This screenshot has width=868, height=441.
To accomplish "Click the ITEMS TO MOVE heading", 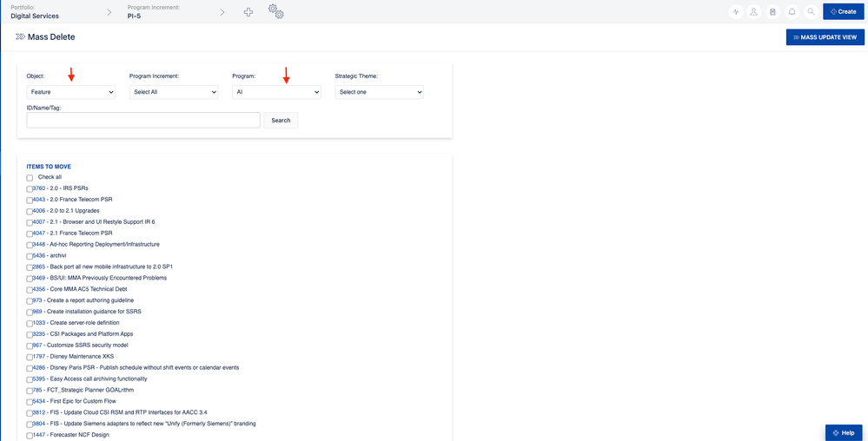I will pyautogui.click(x=49, y=167).
